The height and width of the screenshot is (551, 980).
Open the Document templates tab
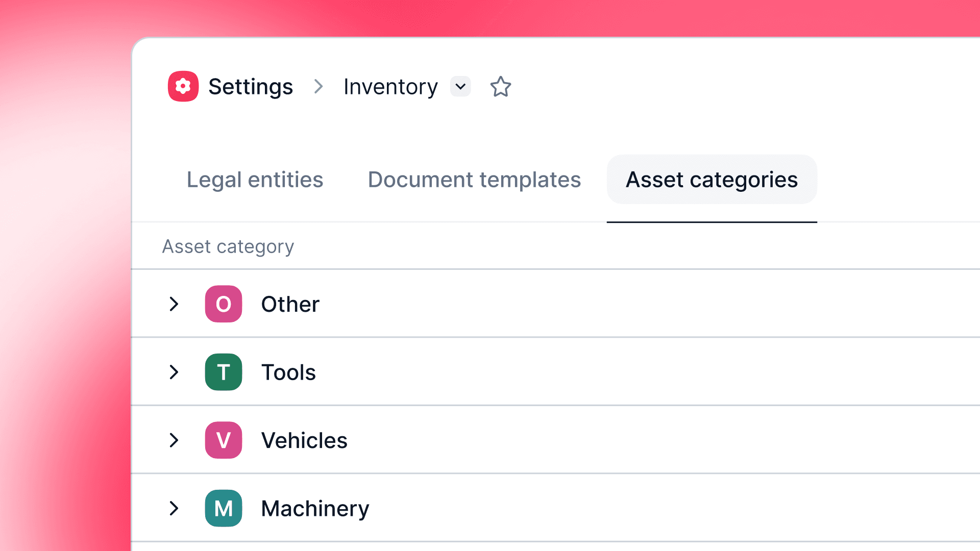point(474,180)
